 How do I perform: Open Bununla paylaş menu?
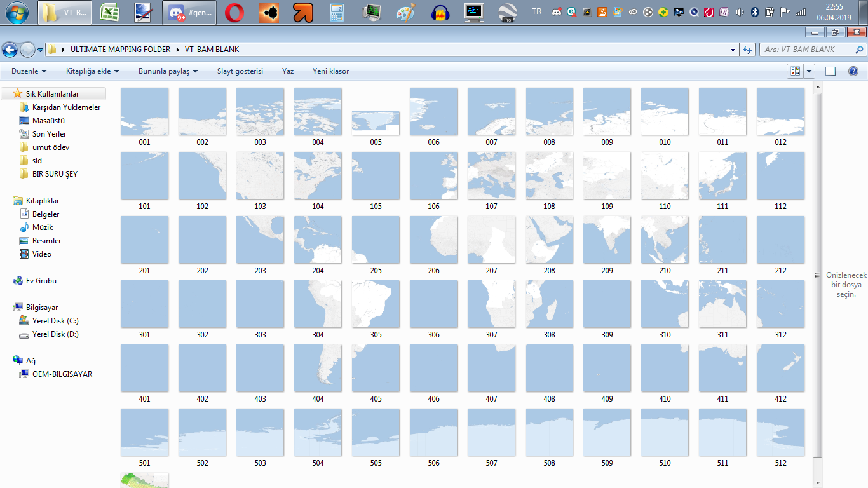coord(168,71)
